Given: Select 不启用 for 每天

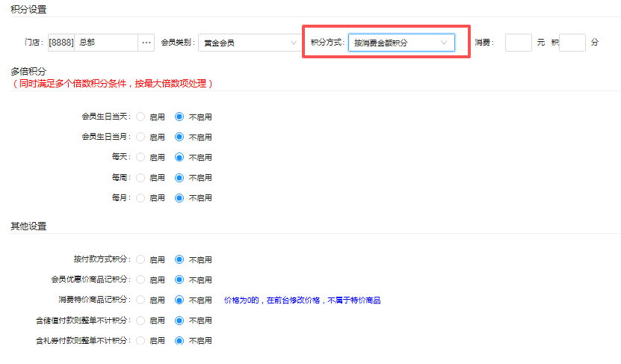Looking at the screenshot, I should 179,157.
